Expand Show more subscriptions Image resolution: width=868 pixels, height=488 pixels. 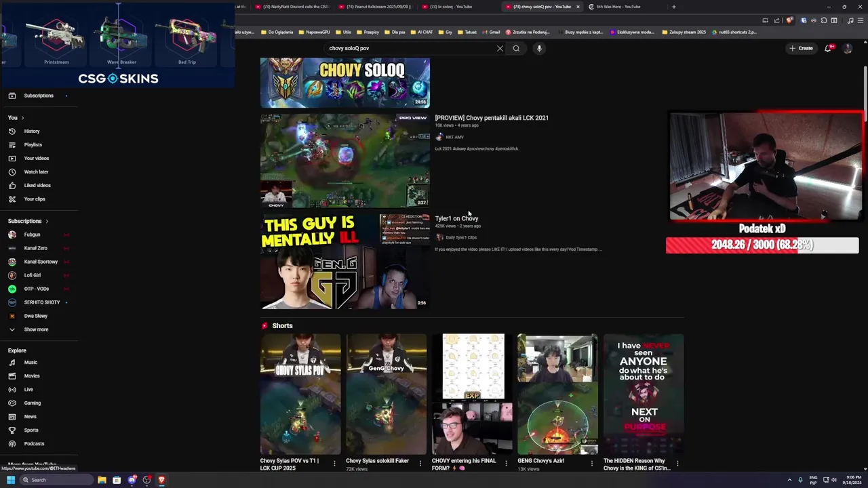click(36, 329)
